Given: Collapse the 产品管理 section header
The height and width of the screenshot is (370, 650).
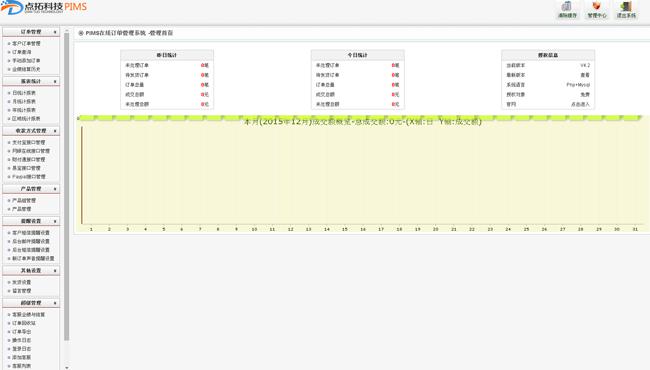Looking at the screenshot, I should [x=31, y=189].
